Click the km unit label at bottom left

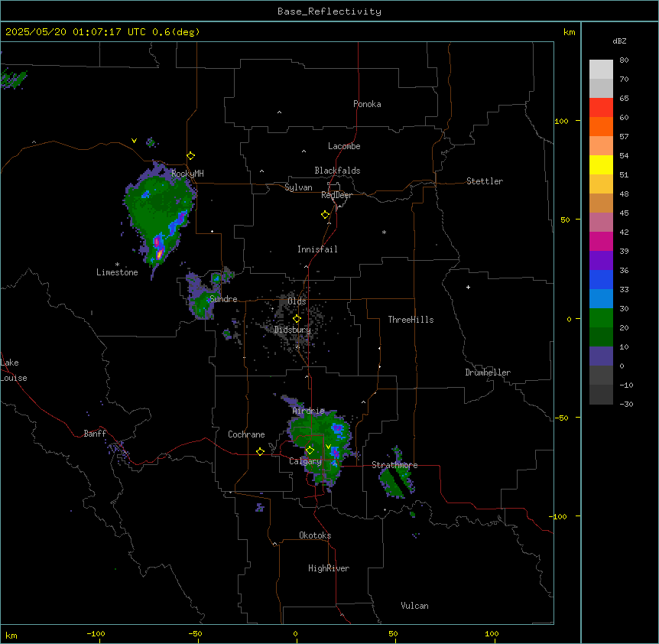[11, 636]
